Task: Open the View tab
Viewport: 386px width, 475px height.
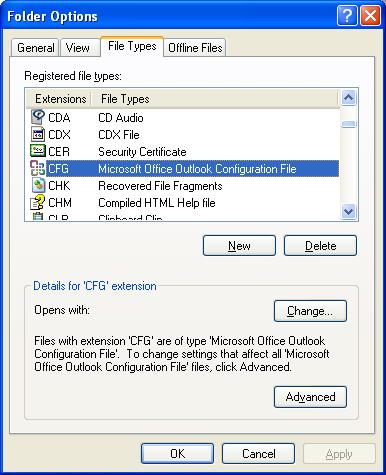Action: [x=77, y=48]
